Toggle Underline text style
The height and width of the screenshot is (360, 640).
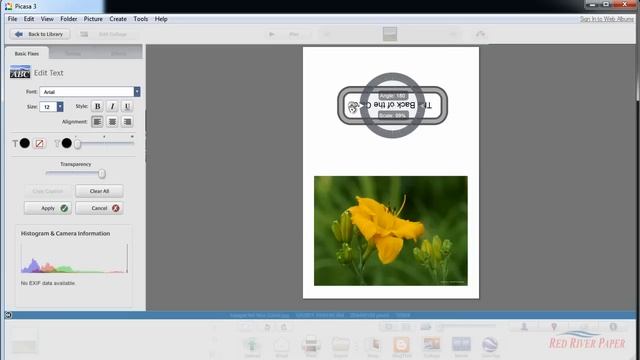coord(127,107)
